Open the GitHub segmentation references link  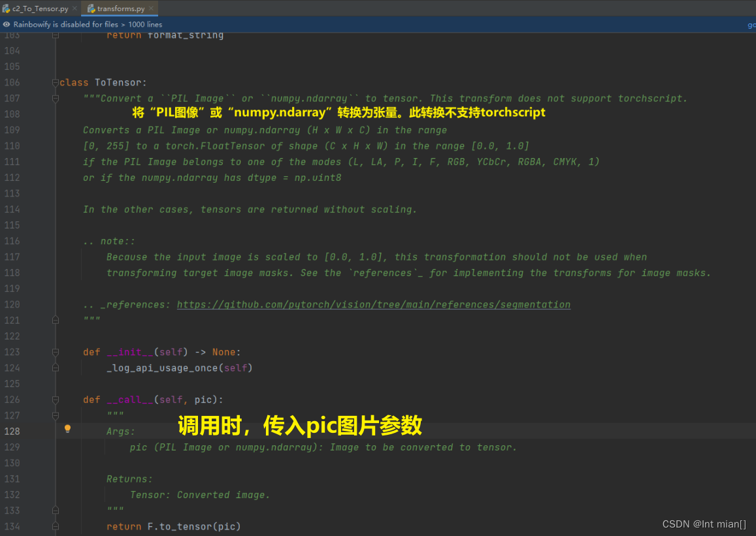pos(374,304)
